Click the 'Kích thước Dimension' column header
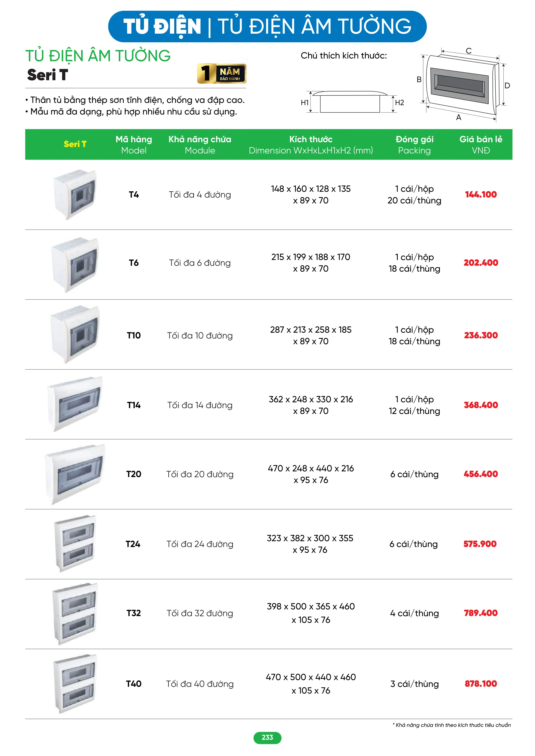Image resolution: width=535 pixels, height=756 pixels. tap(311, 145)
